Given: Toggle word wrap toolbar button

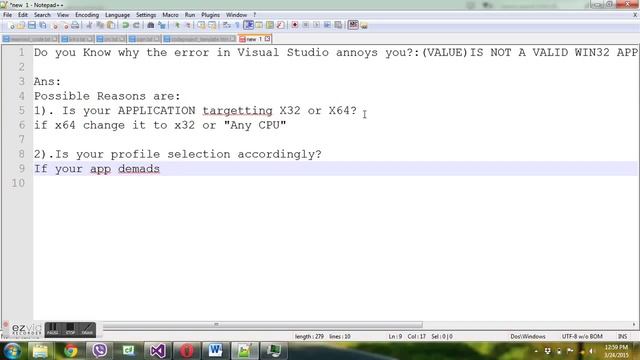Looking at the screenshot, I should coord(227,25).
